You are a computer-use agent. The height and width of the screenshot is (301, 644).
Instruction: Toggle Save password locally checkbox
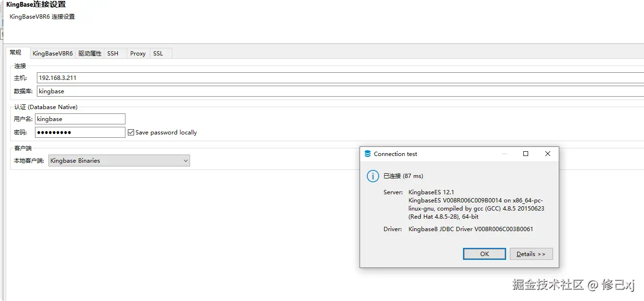point(131,133)
